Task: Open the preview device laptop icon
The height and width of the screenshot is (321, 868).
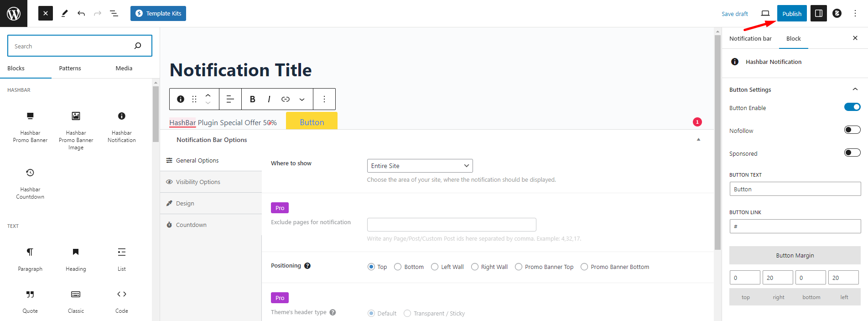Action: tap(765, 14)
